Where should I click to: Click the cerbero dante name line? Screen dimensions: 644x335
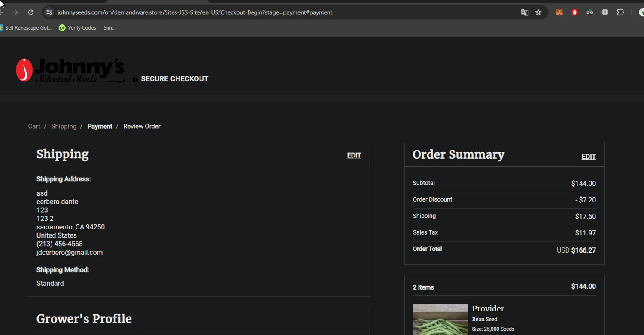coord(57,202)
